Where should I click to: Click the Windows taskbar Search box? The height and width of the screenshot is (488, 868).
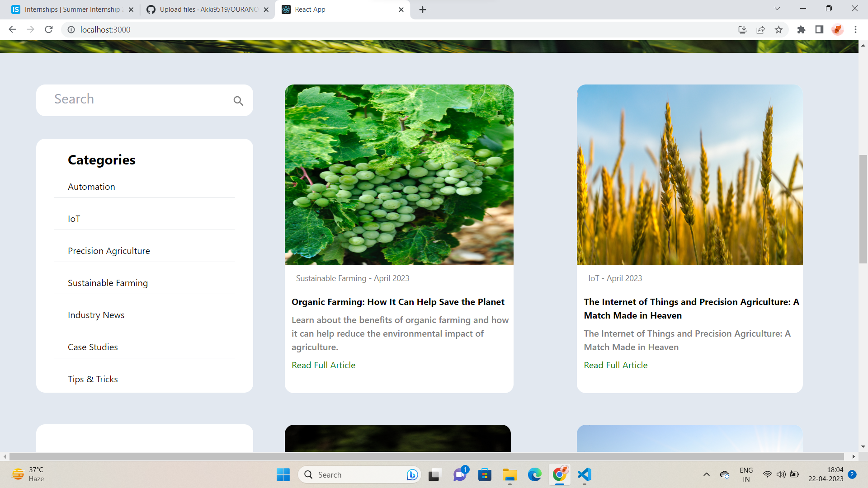tap(359, 474)
